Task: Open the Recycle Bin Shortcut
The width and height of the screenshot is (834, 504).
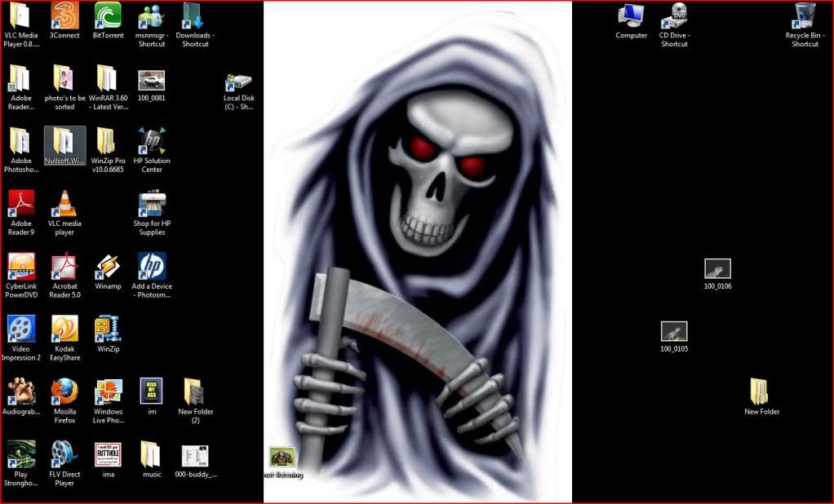Action: [x=805, y=15]
